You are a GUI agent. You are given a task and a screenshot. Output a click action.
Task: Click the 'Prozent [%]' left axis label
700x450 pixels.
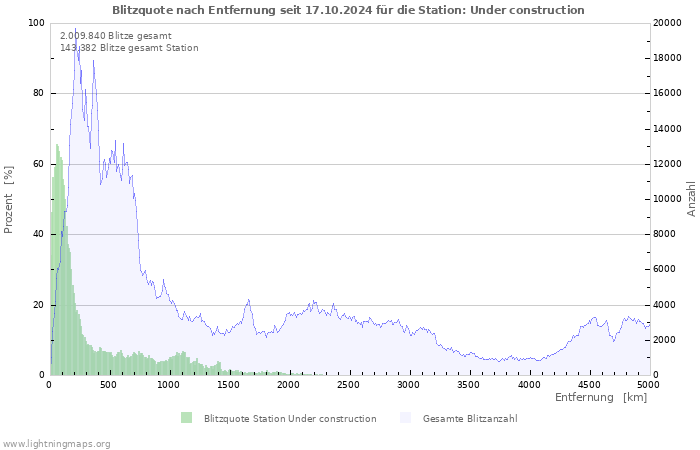pyautogui.click(x=9, y=200)
